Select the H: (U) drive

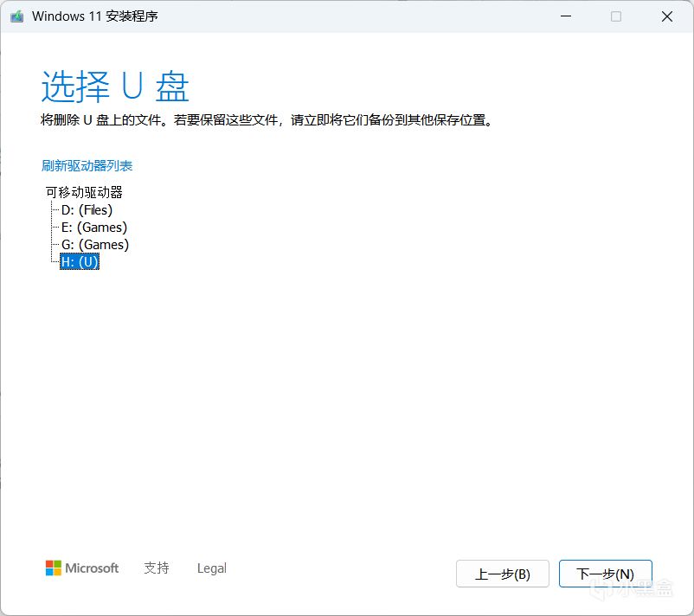pyautogui.click(x=80, y=261)
